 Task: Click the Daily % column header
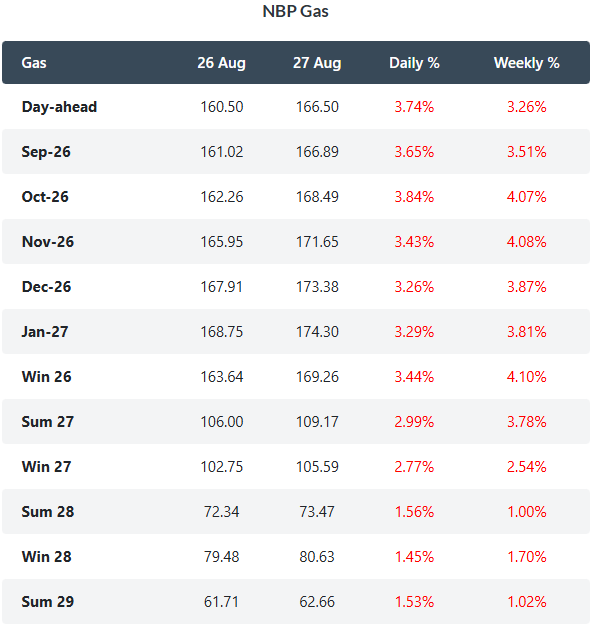414,63
